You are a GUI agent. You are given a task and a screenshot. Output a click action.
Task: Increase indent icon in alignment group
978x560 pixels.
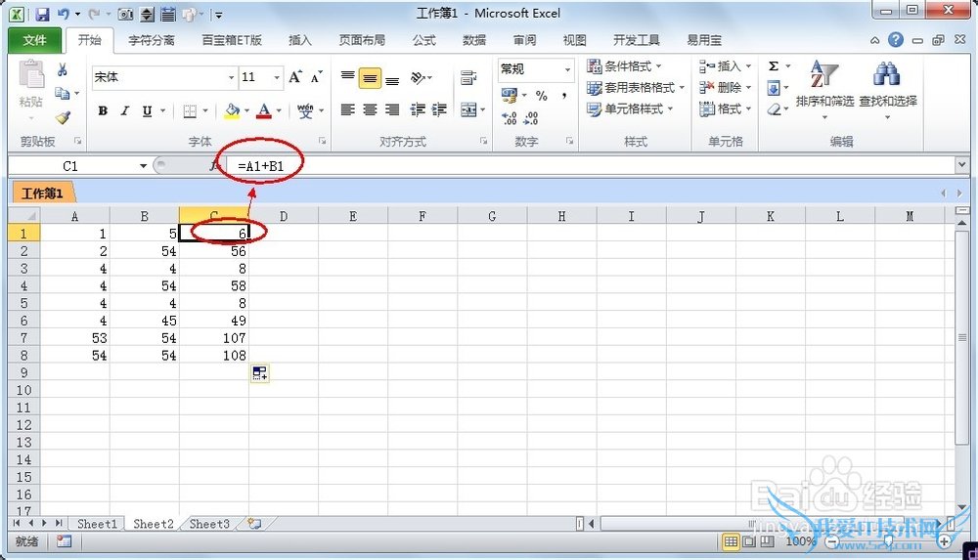tap(439, 109)
